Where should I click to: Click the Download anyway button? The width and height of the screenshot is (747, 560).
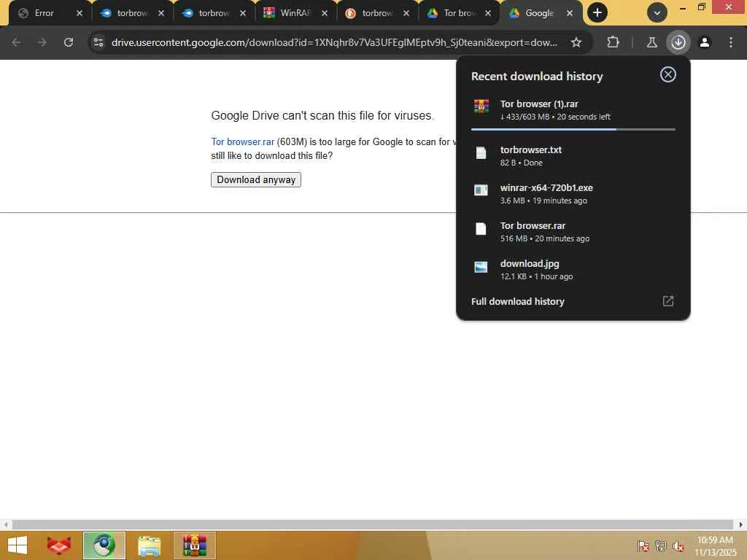256,179
